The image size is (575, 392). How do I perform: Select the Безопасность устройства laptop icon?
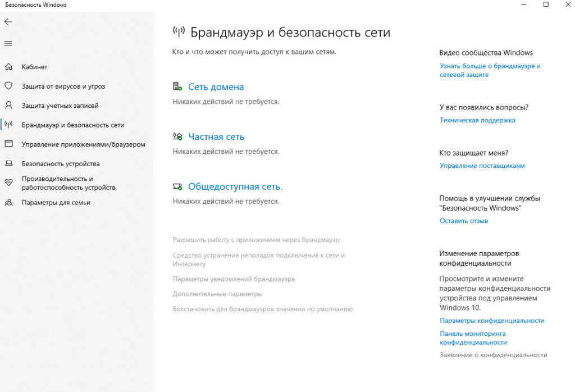(9, 164)
